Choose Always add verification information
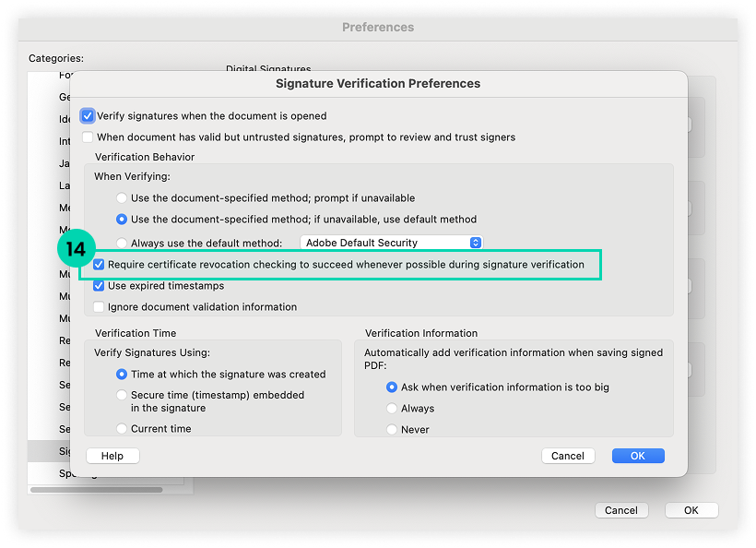Screen dimensions: 756x548 click(392, 409)
